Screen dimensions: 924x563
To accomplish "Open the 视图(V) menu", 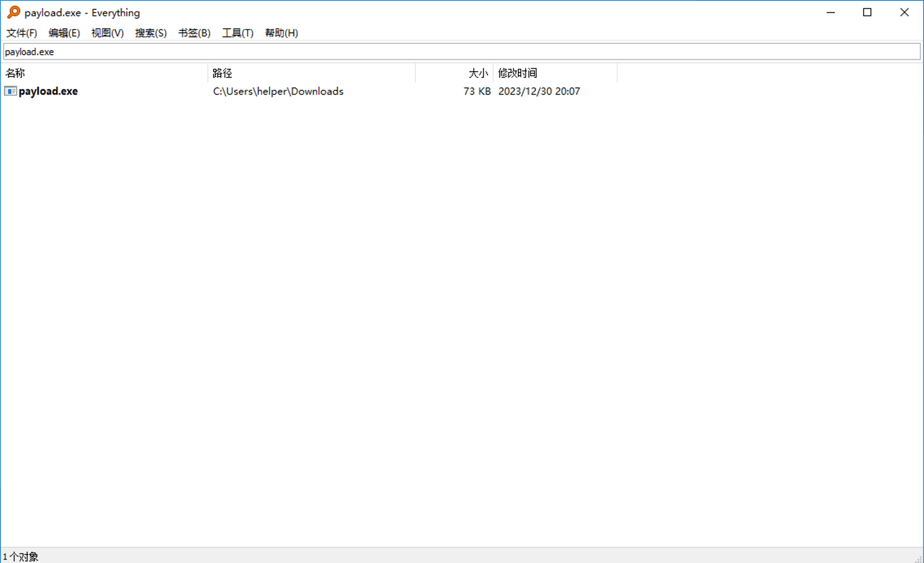I will point(107,33).
